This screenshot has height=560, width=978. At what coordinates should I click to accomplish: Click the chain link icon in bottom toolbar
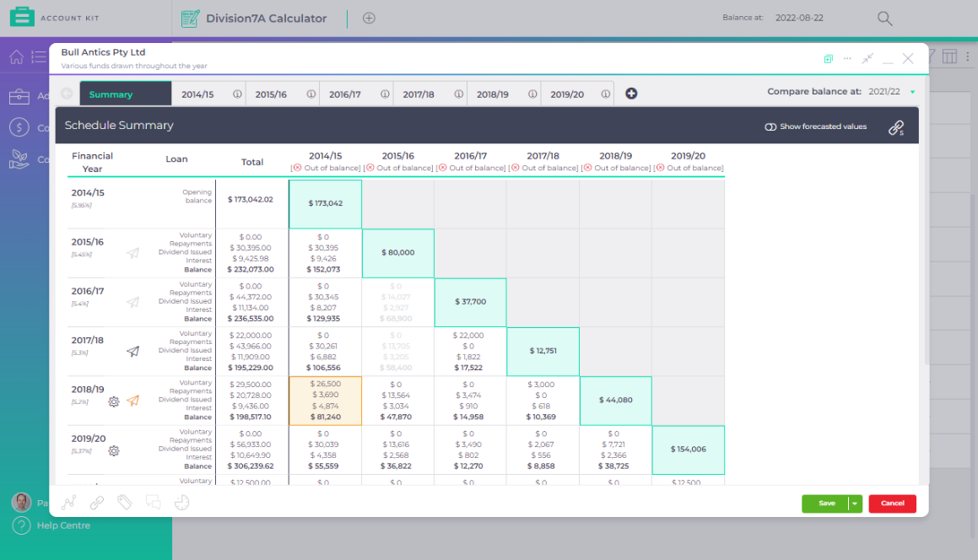tap(96, 502)
